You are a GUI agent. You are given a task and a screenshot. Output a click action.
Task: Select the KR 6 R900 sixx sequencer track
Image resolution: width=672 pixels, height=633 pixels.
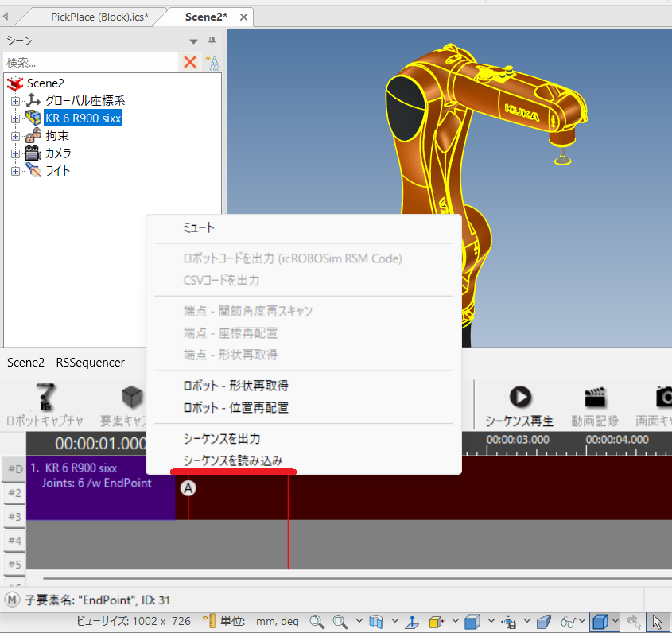point(101,488)
